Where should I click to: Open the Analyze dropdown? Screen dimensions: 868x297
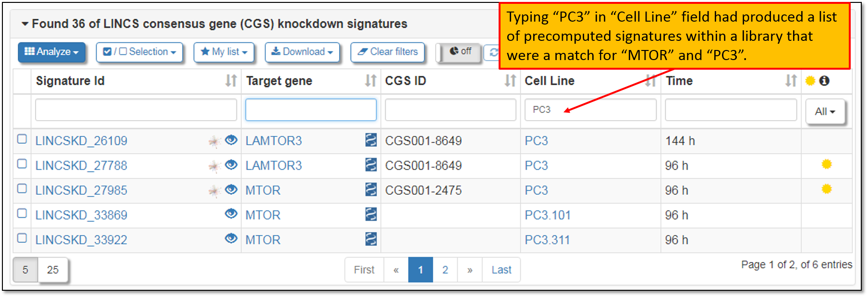click(51, 52)
